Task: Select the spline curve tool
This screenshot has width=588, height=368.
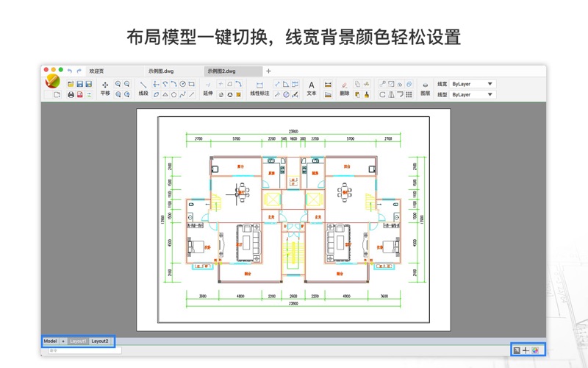Action: coord(182,94)
